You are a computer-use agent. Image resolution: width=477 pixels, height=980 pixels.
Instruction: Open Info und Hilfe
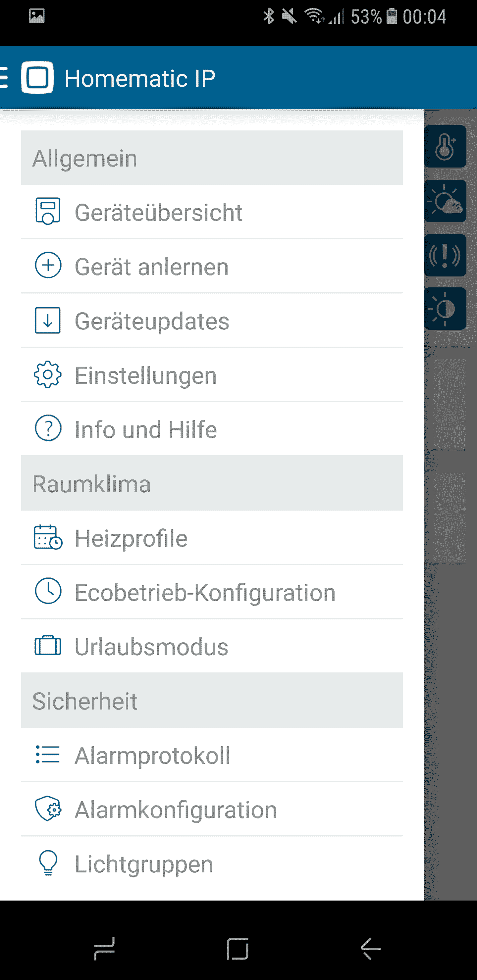(x=146, y=429)
